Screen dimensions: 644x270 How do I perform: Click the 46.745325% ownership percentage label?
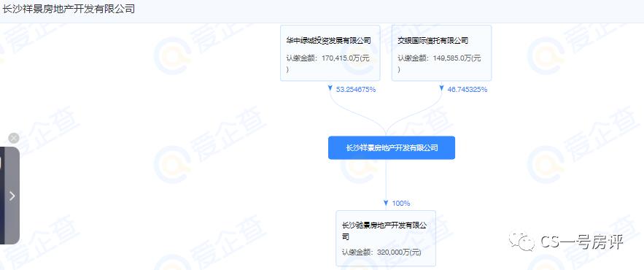coord(467,89)
